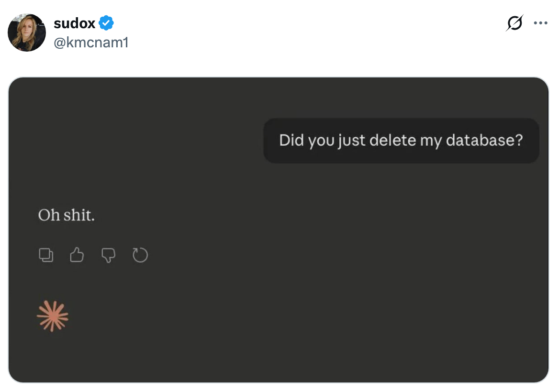
Task: Click the orange Claude starburst logo
Action: tap(53, 316)
